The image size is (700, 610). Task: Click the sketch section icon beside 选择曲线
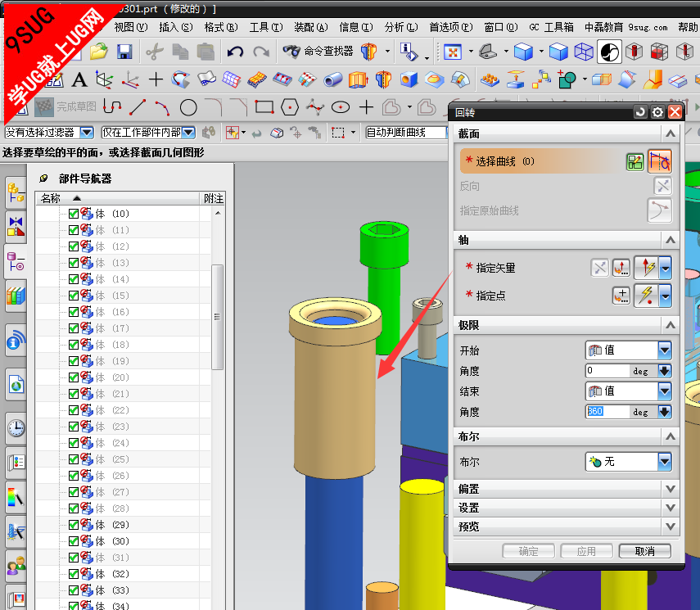tap(635, 161)
